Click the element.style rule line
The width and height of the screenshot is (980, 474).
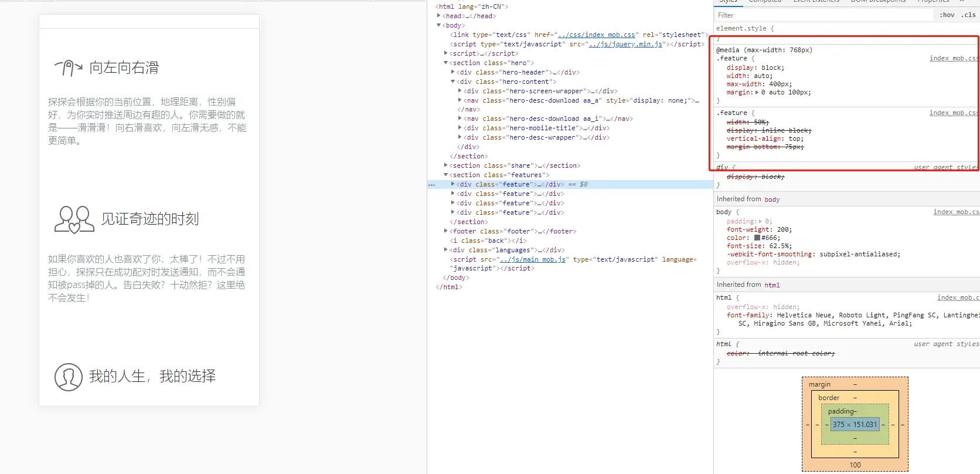[745, 28]
